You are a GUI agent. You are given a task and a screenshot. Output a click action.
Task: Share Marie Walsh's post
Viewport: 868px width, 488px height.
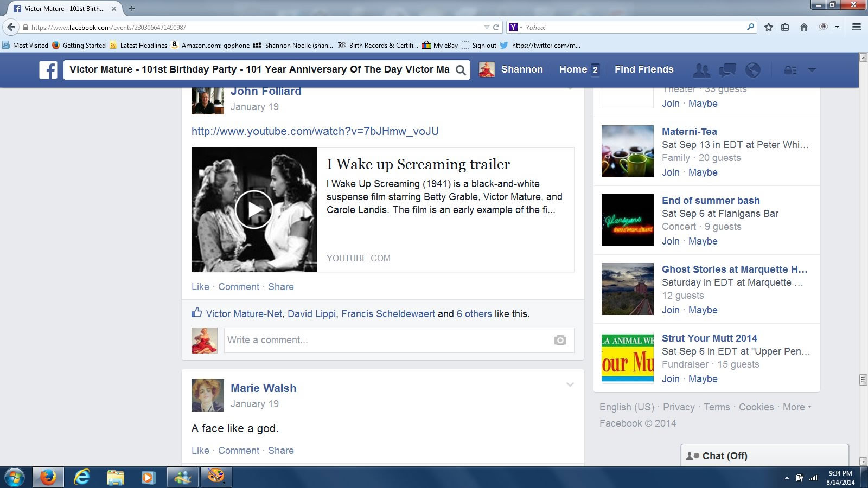[x=281, y=451]
